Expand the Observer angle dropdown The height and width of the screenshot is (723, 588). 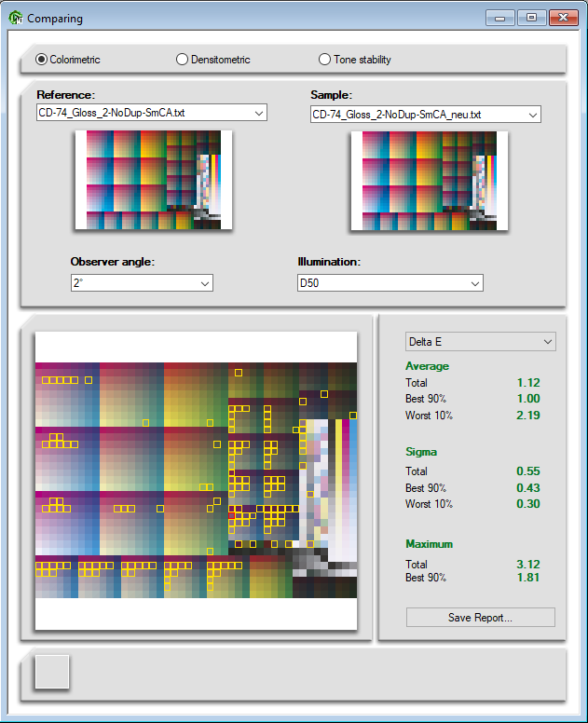(x=142, y=283)
